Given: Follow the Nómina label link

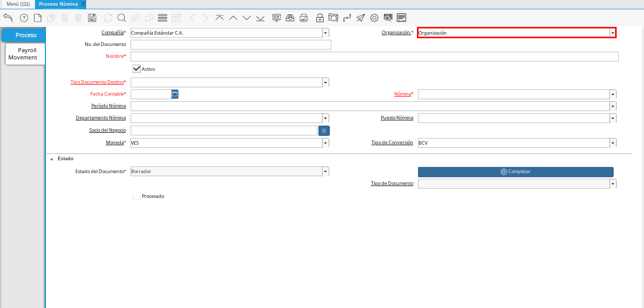Looking at the screenshot, I should pos(403,94).
